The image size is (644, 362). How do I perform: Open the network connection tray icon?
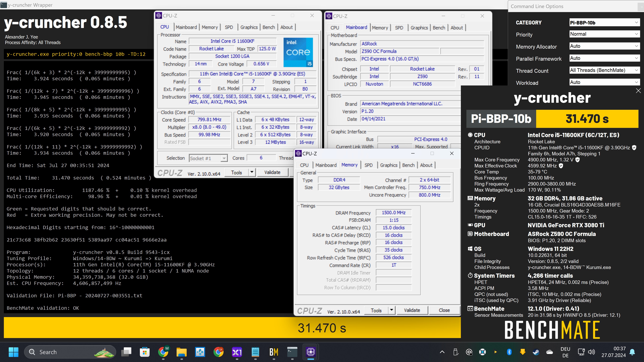pyautogui.click(x=581, y=352)
